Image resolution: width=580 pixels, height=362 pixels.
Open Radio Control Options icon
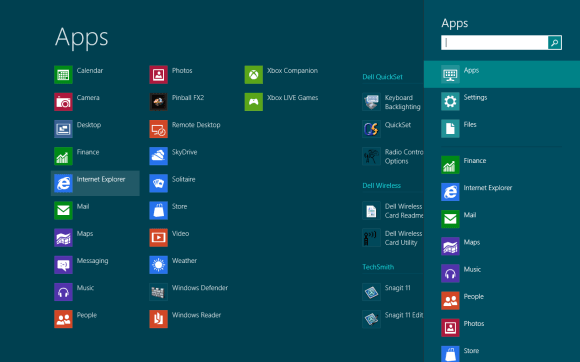tap(371, 156)
